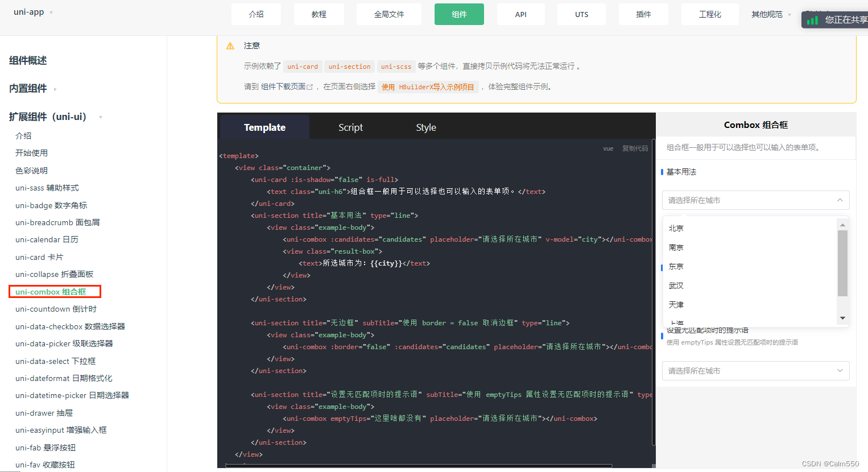Screen dimensions: 868x472
Task: Select 天津 from the city list
Action: click(677, 304)
